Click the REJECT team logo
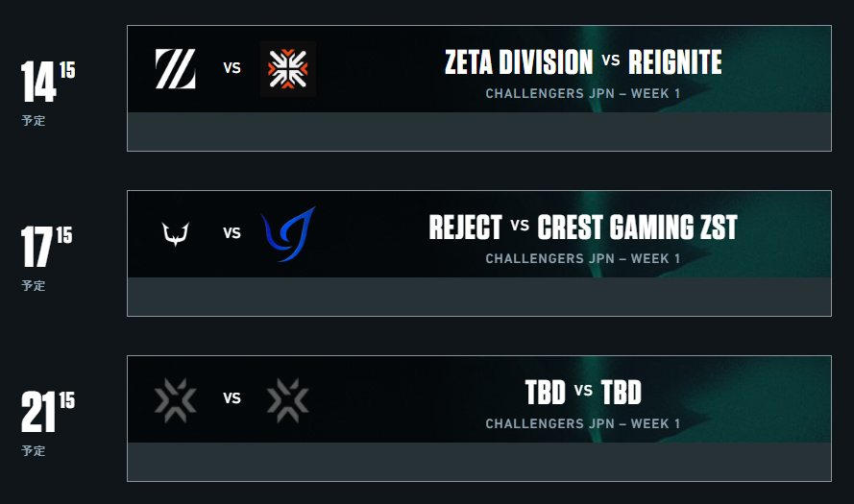Viewport: 854px width, 504px height. click(176, 234)
